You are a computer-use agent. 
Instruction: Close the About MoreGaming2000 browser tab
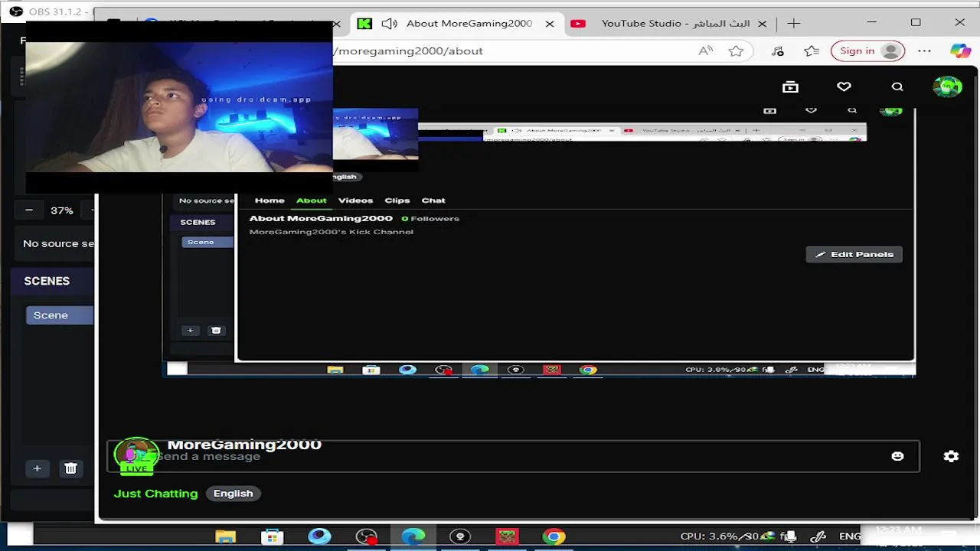[550, 24]
